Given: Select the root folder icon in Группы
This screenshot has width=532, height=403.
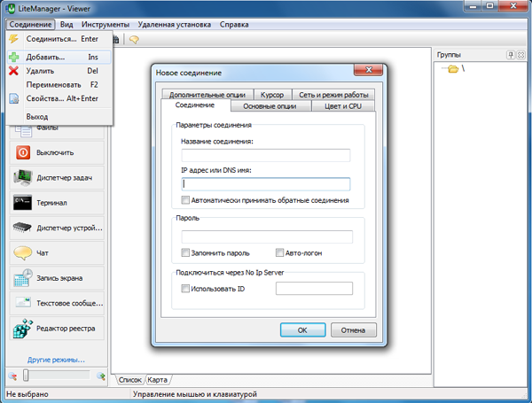Looking at the screenshot, I should coord(453,69).
